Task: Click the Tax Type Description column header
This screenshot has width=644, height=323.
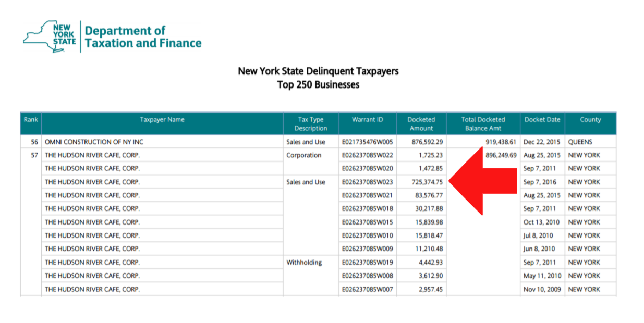Action: [x=310, y=124]
